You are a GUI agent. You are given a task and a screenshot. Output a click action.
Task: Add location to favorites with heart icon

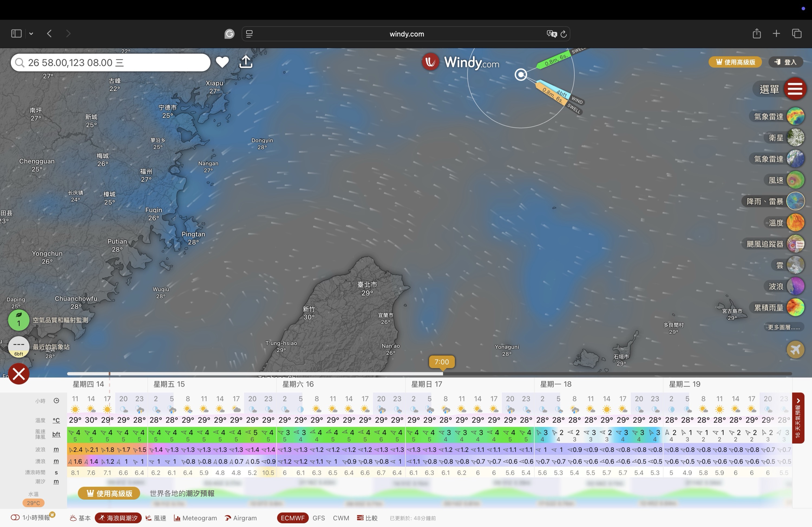click(222, 62)
